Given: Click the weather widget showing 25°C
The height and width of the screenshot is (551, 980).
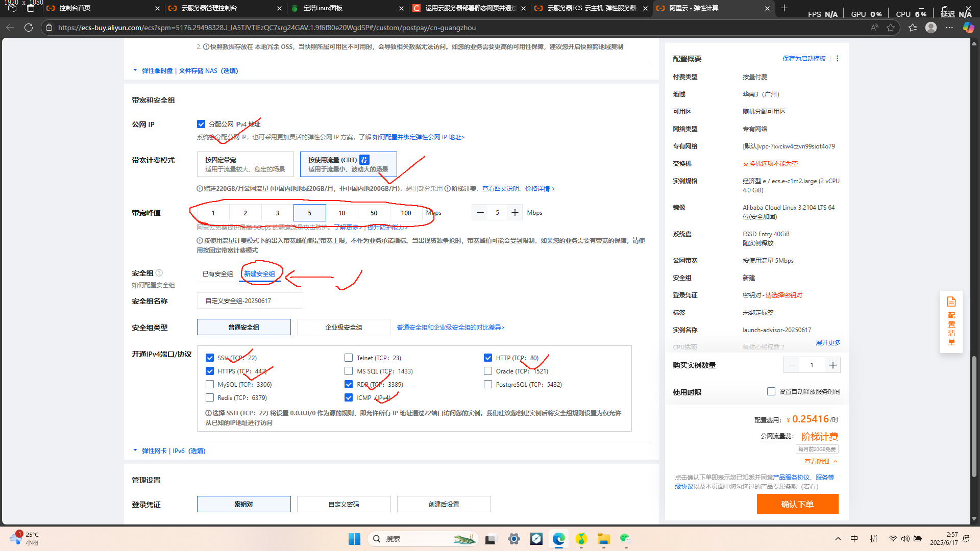Looking at the screenshot, I should [24, 538].
